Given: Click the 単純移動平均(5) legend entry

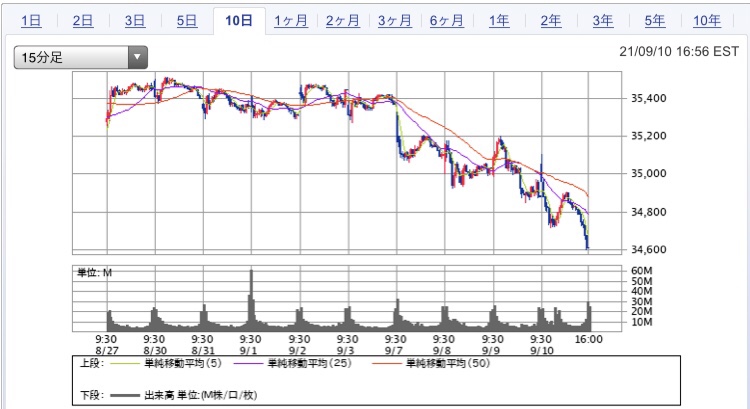Looking at the screenshot, I should click(183, 364).
